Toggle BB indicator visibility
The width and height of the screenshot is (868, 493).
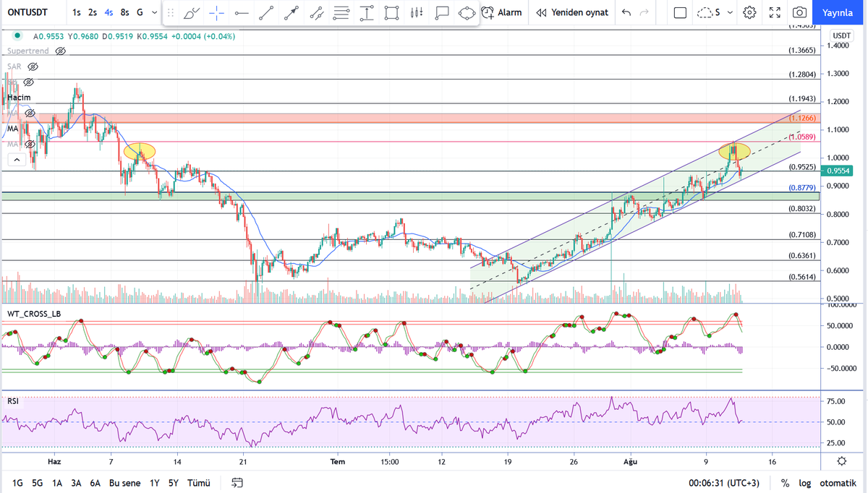pyautogui.click(x=30, y=82)
